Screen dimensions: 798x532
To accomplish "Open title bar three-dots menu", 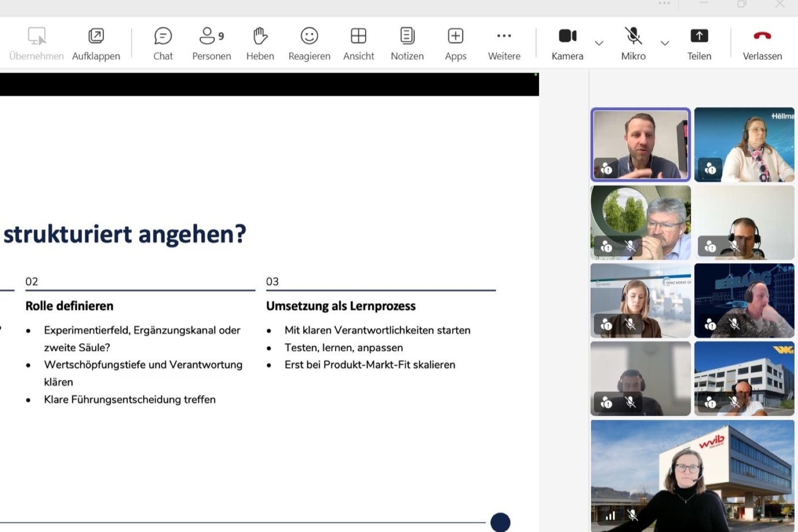I will (x=664, y=3).
